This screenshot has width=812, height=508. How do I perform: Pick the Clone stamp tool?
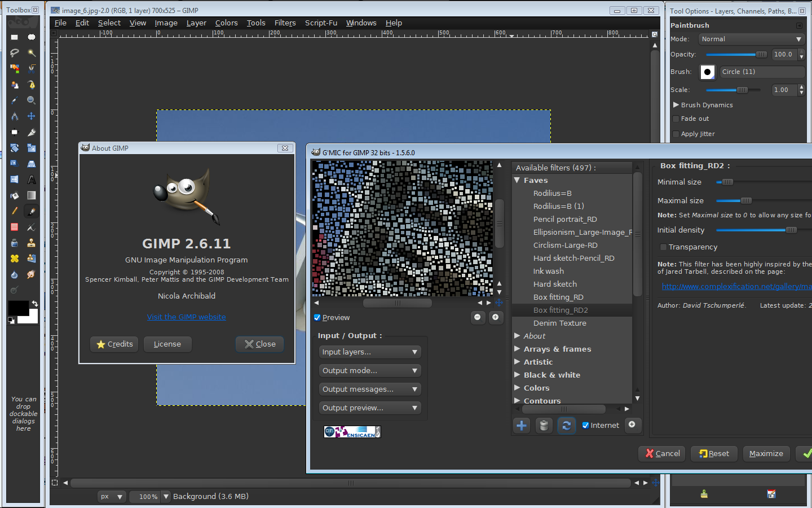click(x=32, y=243)
